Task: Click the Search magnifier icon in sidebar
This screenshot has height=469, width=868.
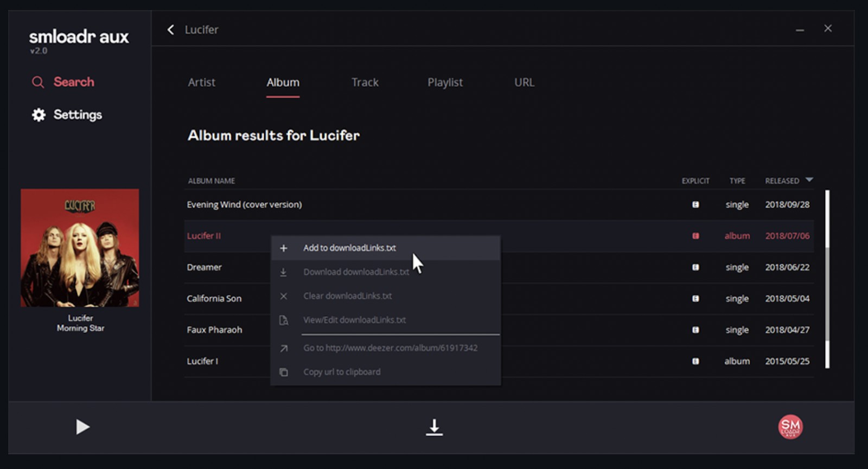Action: (x=38, y=82)
